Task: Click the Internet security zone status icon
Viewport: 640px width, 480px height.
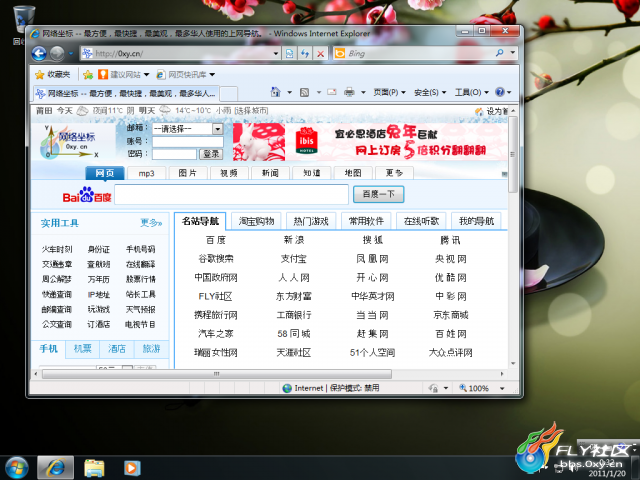Action: pos(287,388)
